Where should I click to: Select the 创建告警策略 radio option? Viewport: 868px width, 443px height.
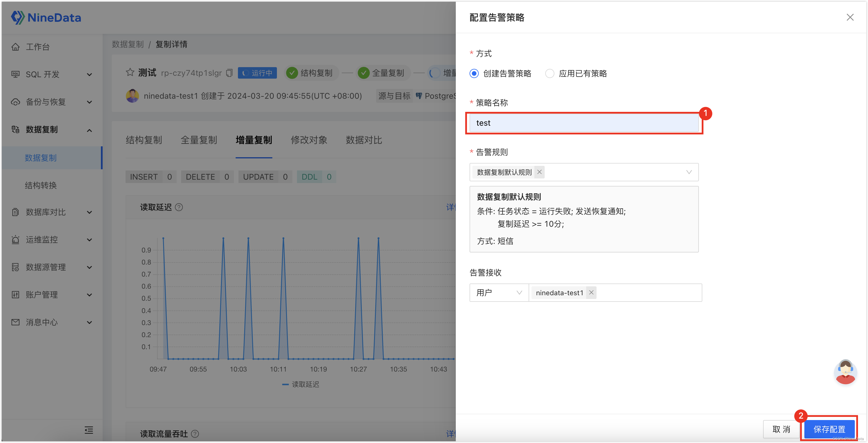tap(474, 73)
